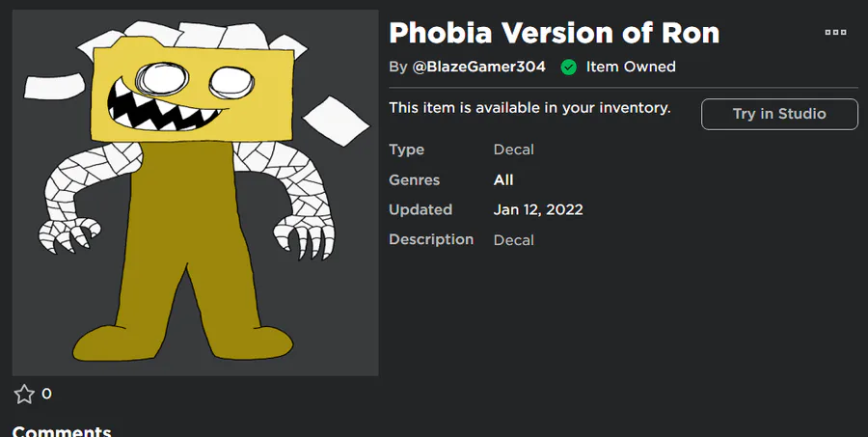The height and width of the screenshot is (437, 868).
Task: Click the Decal text beside Description
Action: click(x=513, y=239)
